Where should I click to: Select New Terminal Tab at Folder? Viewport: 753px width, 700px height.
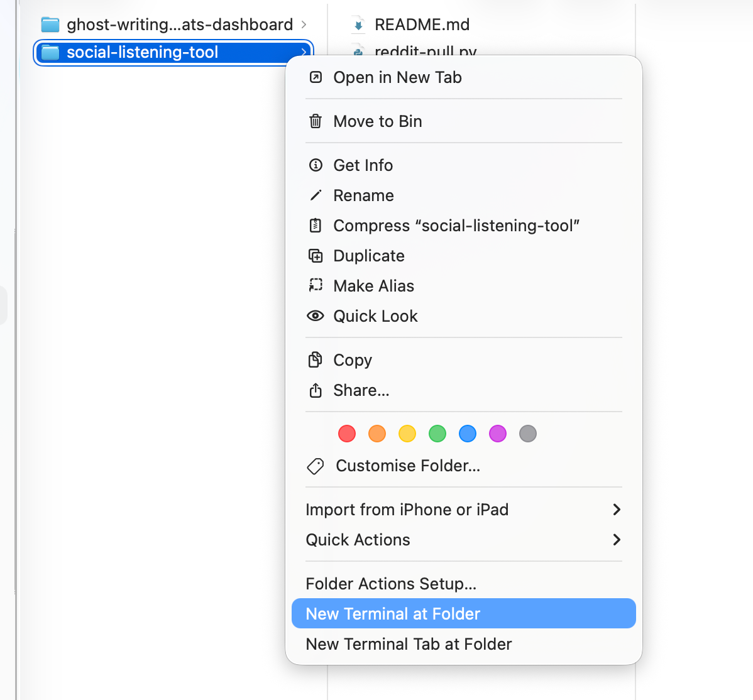point(409,644)
